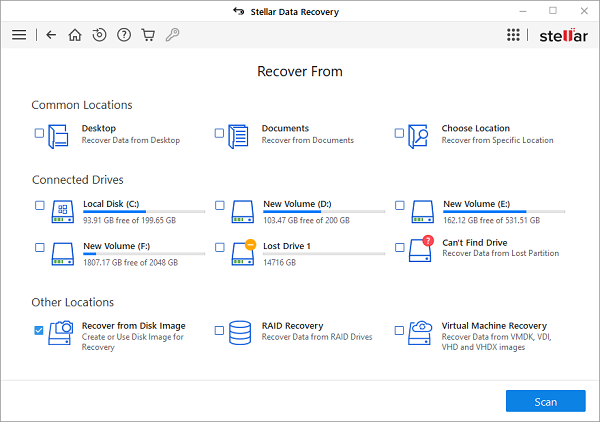Screen dimensions: 600x422
Task: Go to the Home screen icon
Action: pyautogui.click(x=75, y=35)
